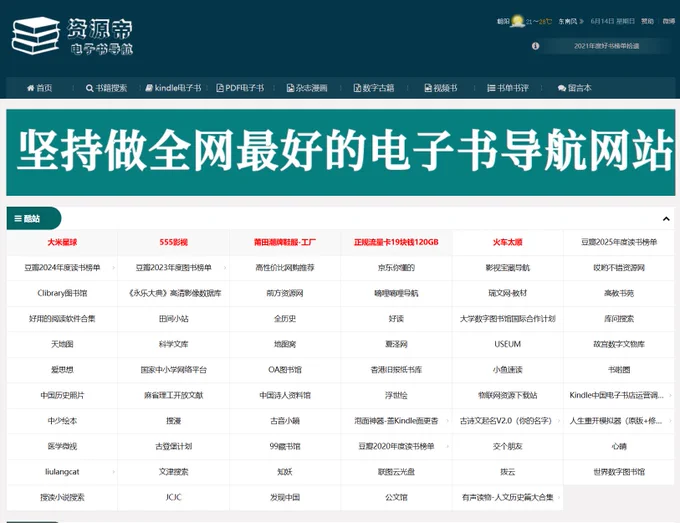Open the 全历史 link

click(285, 319)
